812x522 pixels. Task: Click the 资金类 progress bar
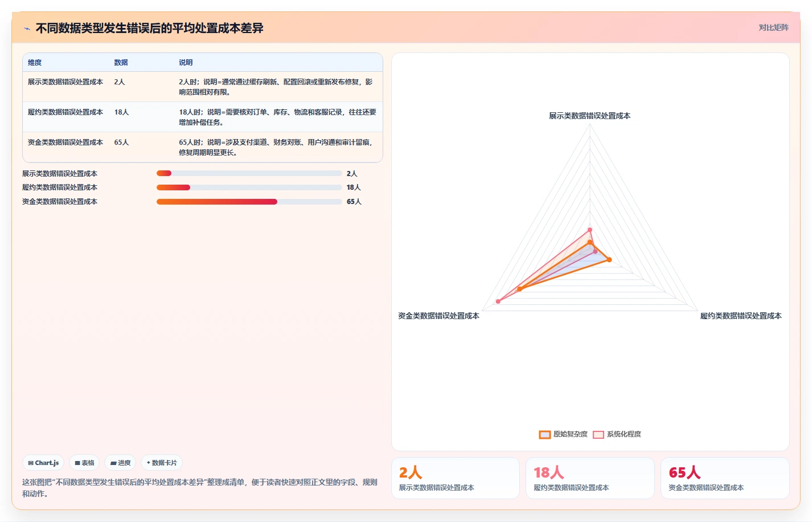pos(249,202)
